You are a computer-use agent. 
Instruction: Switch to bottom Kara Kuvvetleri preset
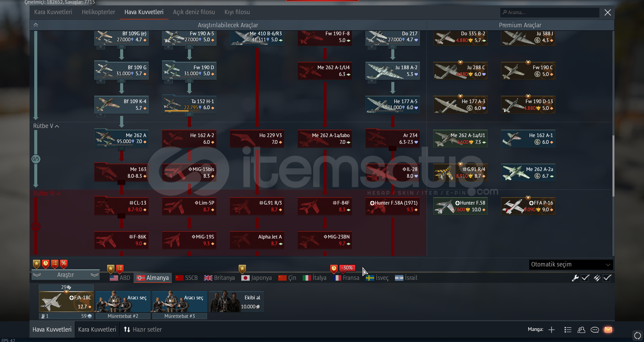[x=97, y=330]
